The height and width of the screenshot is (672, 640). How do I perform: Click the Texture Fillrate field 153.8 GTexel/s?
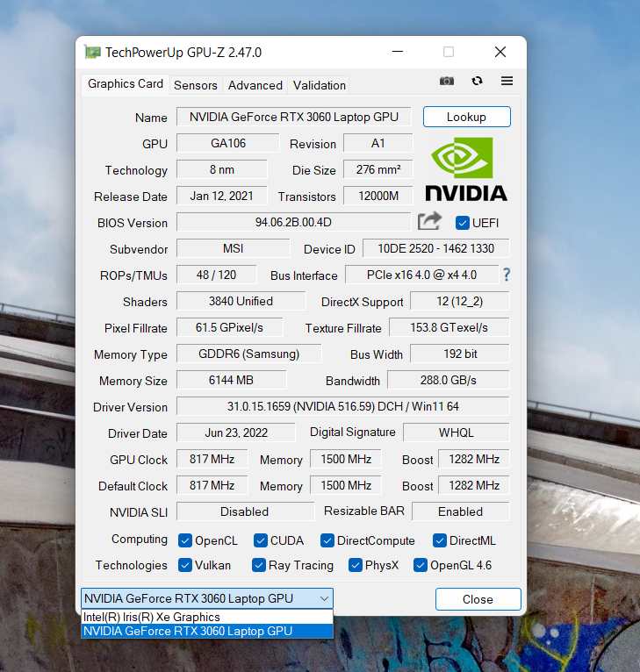[449, 327]
